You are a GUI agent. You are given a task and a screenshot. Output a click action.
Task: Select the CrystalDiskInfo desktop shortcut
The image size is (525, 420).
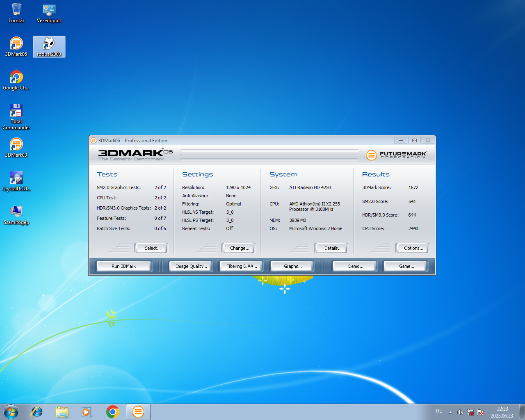[x=16, y=181]
